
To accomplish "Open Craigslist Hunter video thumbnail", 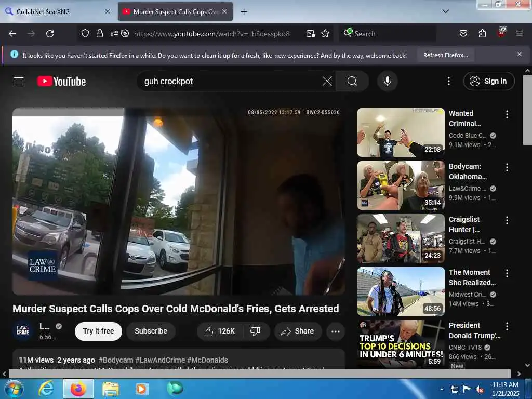I will 401,238.
